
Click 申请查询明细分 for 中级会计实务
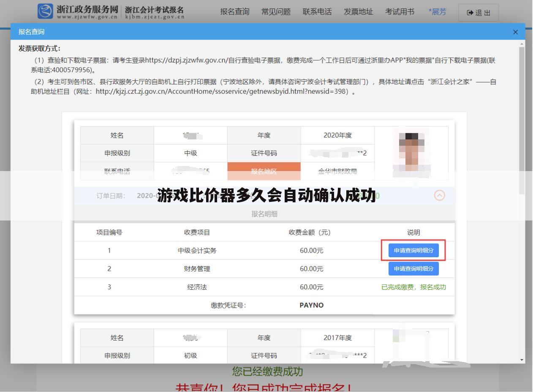click(x=413, y=250)
